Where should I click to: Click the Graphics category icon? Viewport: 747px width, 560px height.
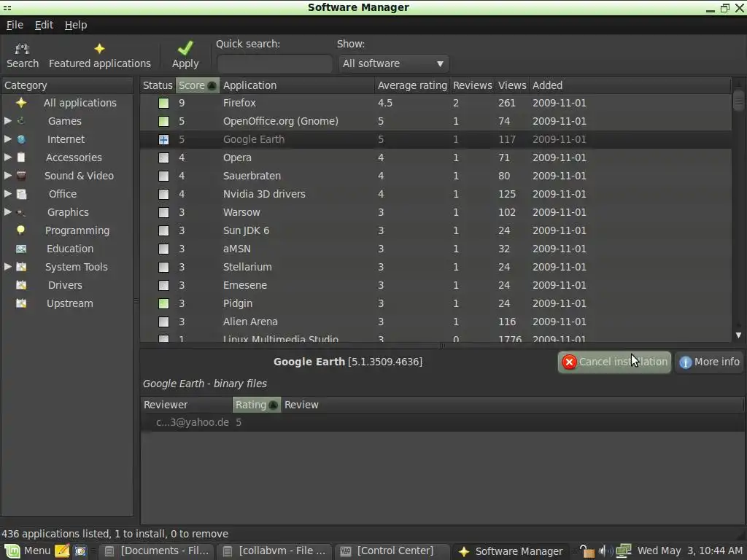pyautogui.click(x=21, y=212)
